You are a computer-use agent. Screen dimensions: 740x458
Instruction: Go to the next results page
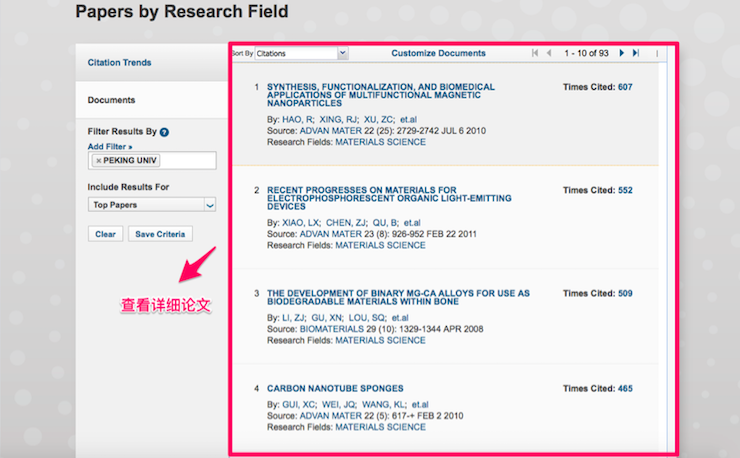pos(622,53)
